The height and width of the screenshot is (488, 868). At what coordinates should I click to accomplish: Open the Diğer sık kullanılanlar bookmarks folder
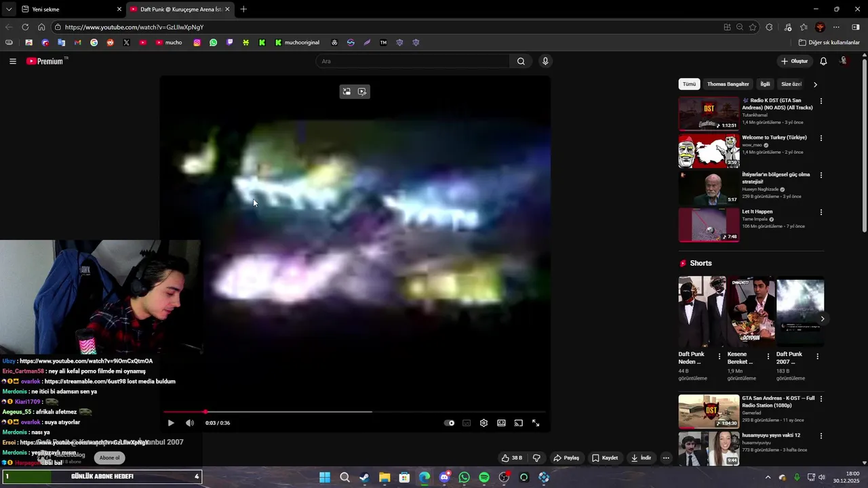[829, 42]
